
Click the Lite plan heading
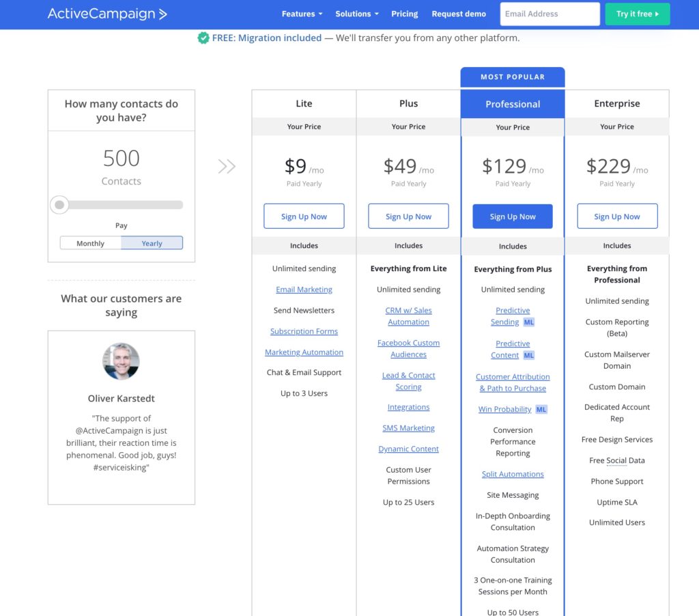click(304, 104)
